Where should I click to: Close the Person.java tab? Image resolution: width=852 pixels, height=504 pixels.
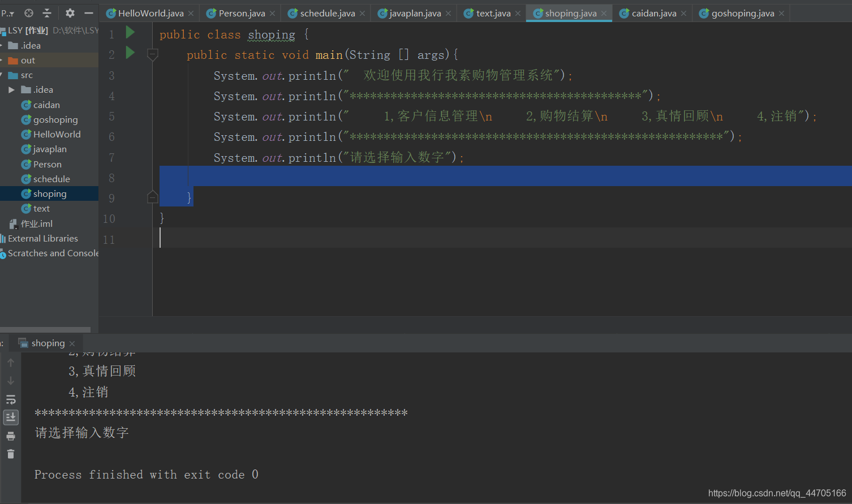[273, 14]
